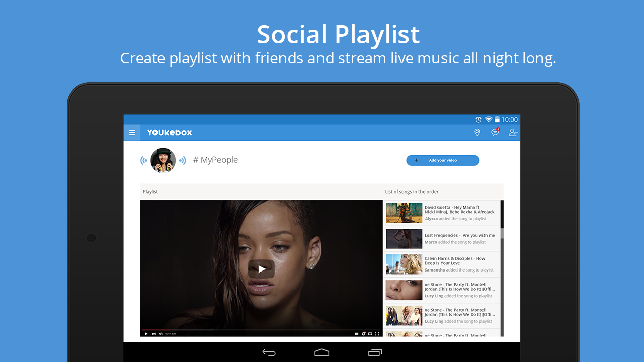Tap the 10:00 status bar clock
This screenshot has width=644, height=362.
pyautogui.click(x=509, y=120)
